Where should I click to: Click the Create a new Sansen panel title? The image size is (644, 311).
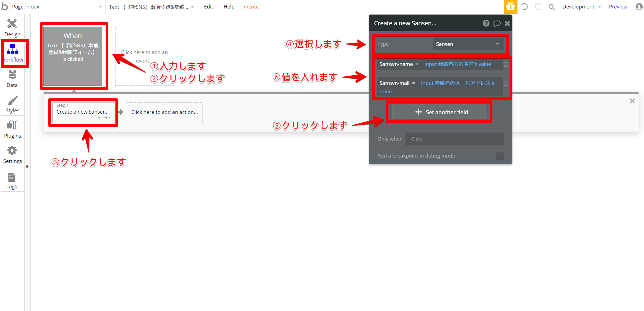click(x=405, y=23)
